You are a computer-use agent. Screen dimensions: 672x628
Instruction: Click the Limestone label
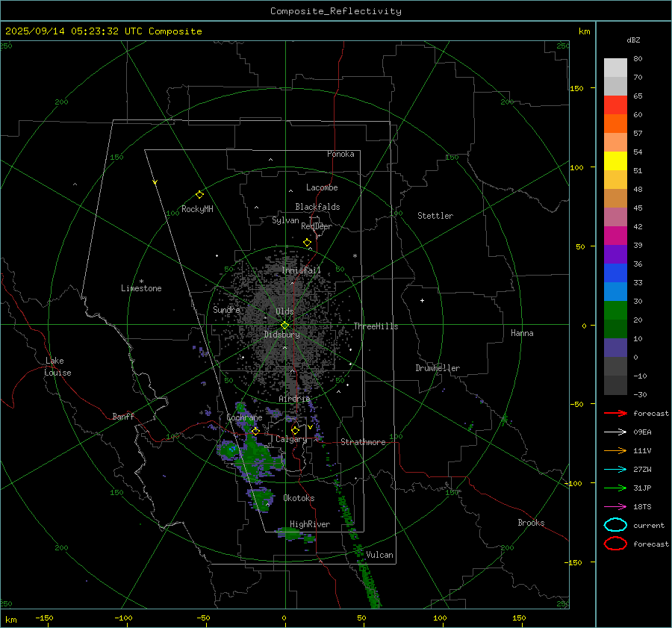[x=141, y=288]
